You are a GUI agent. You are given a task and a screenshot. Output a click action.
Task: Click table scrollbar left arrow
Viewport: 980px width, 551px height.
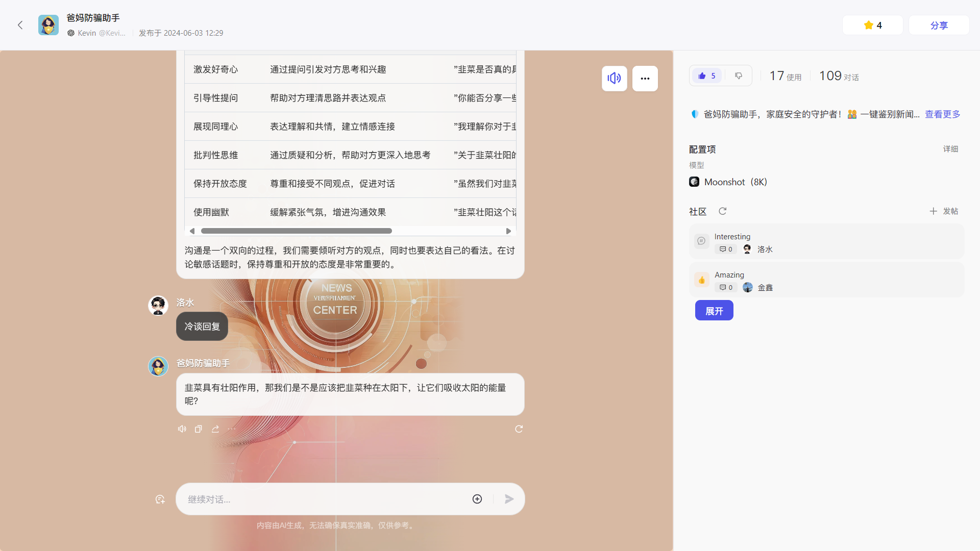click(x=192, y=231)
